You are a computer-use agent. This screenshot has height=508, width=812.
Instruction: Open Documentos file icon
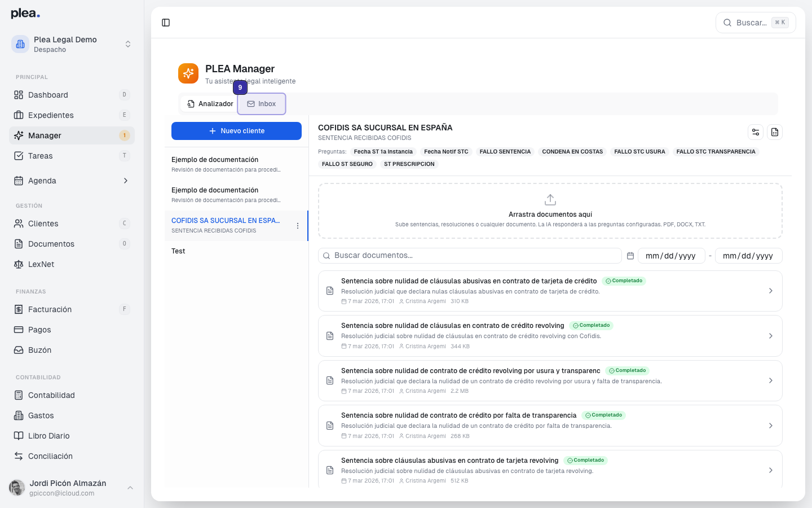tap(19, 244)
